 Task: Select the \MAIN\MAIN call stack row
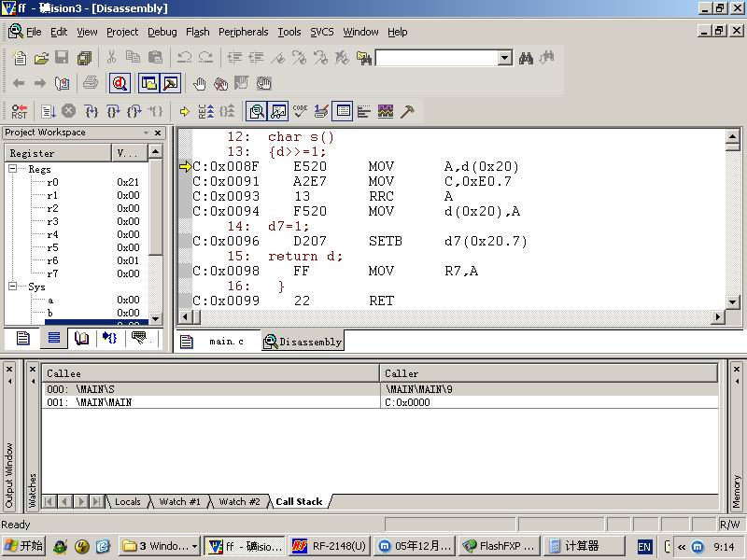(380, 402)
